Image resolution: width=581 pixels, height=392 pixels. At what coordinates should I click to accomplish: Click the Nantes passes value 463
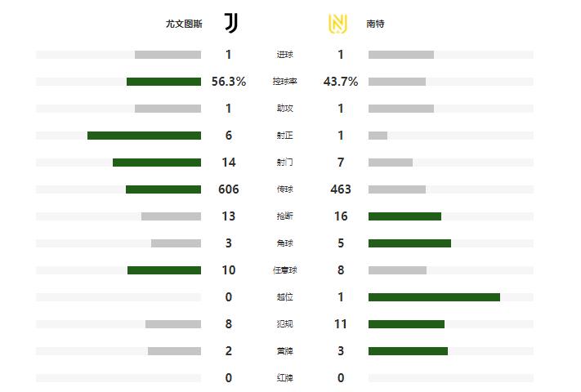coord(341,189)
